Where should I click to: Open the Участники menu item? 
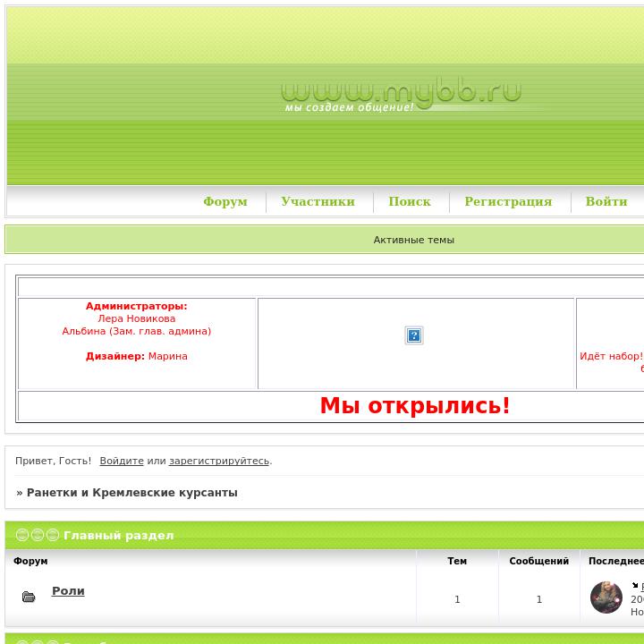coord(318,201)
